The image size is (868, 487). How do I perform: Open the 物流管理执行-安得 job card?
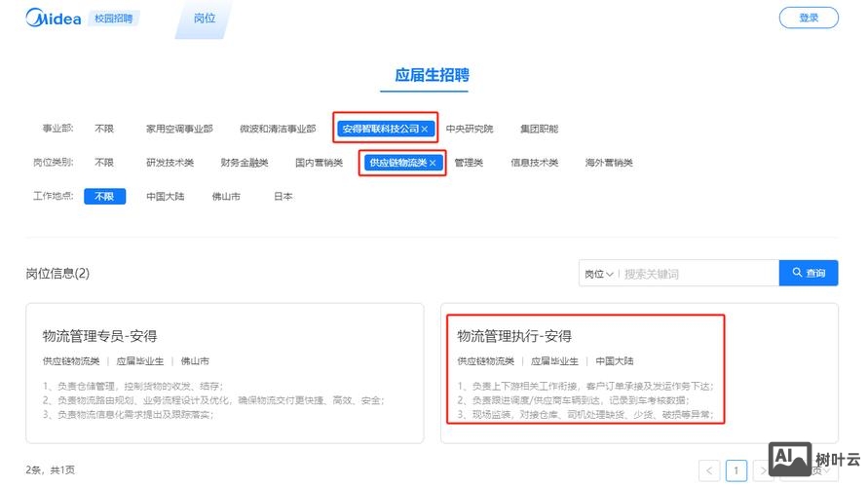pyautogui.click(x=639, y=373)
